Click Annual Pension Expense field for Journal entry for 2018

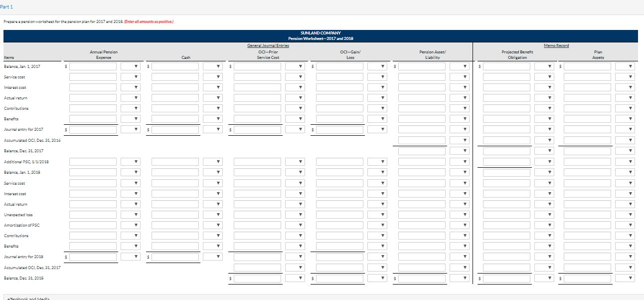93,257
